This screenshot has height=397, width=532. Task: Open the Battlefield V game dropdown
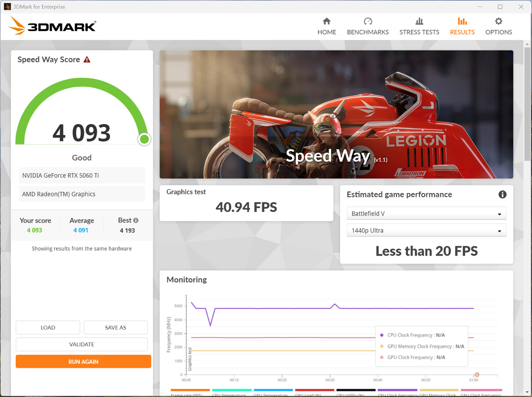click(x=426, y=214)
